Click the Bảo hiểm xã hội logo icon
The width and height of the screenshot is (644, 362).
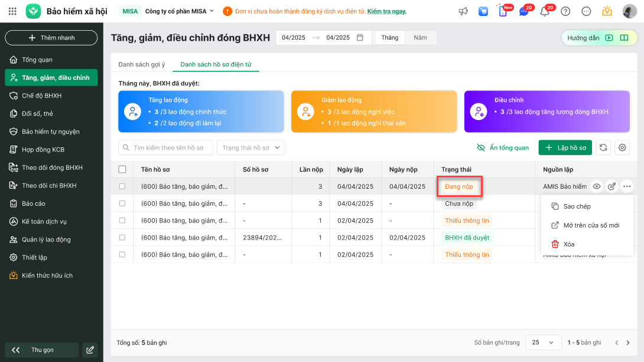33,11
